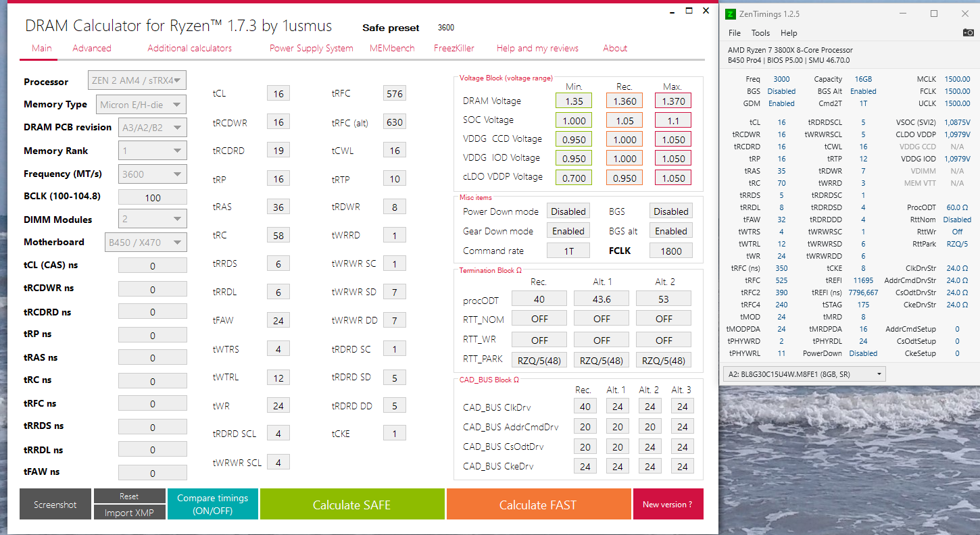Select the tRC value 58 box
Image resolution: width=980 pixels, height=535 pixels.
click(278, 236)
